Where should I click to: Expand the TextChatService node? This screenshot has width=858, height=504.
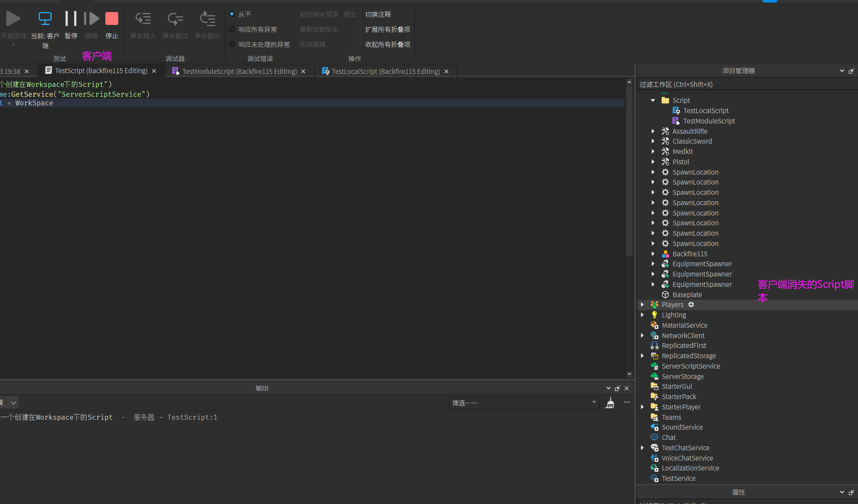(x=643, y=448)
